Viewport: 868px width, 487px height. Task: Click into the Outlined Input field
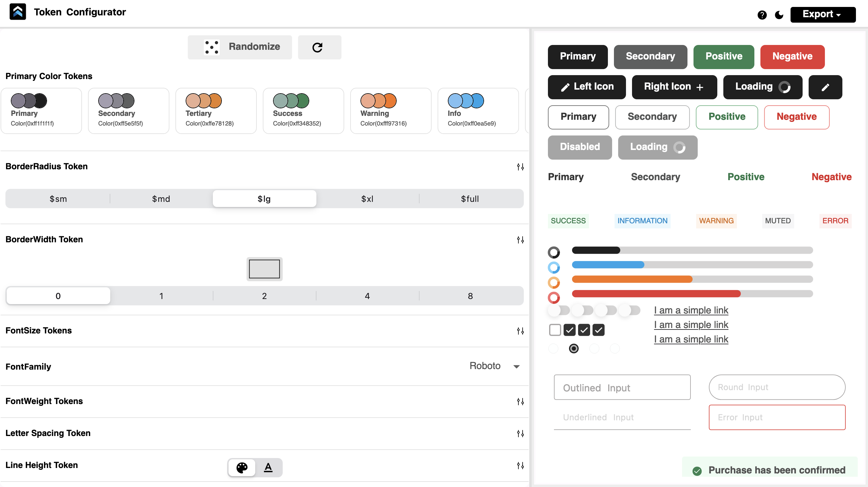point(622,387)
